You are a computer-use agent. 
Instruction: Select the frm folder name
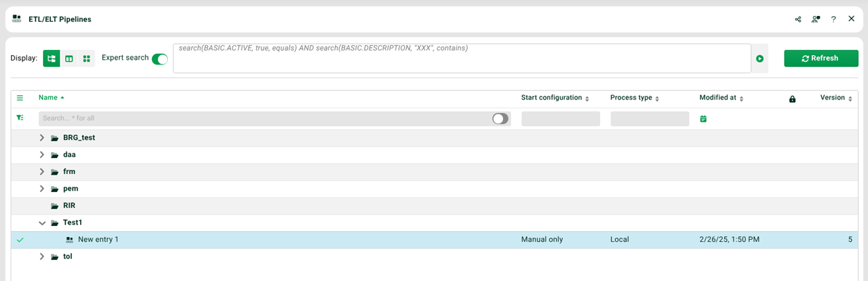69,171
